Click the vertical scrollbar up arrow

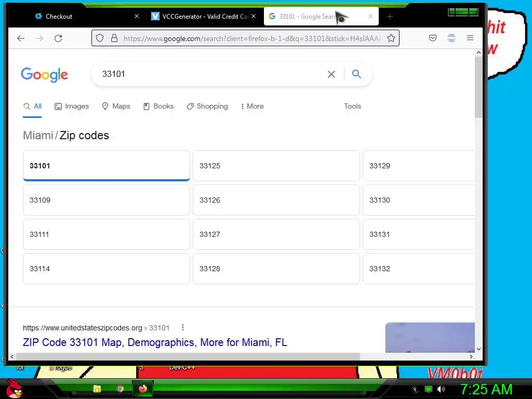[478, 52]
